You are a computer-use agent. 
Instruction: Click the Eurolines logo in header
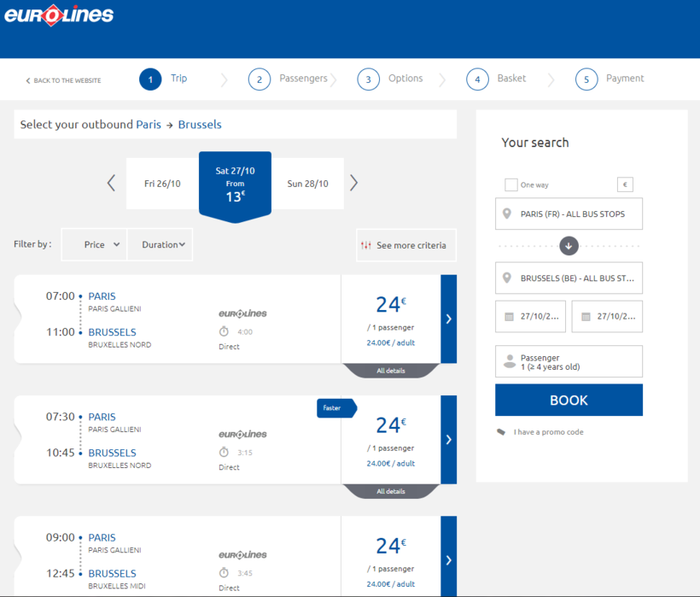click(59, 15)
